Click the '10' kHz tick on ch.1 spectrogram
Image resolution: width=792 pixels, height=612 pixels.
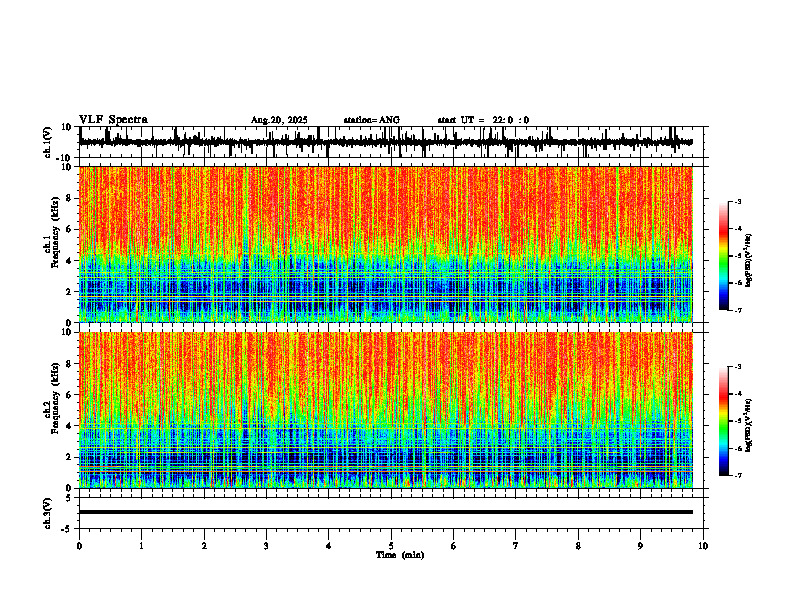pyautogui.click(x=66, y=167)
